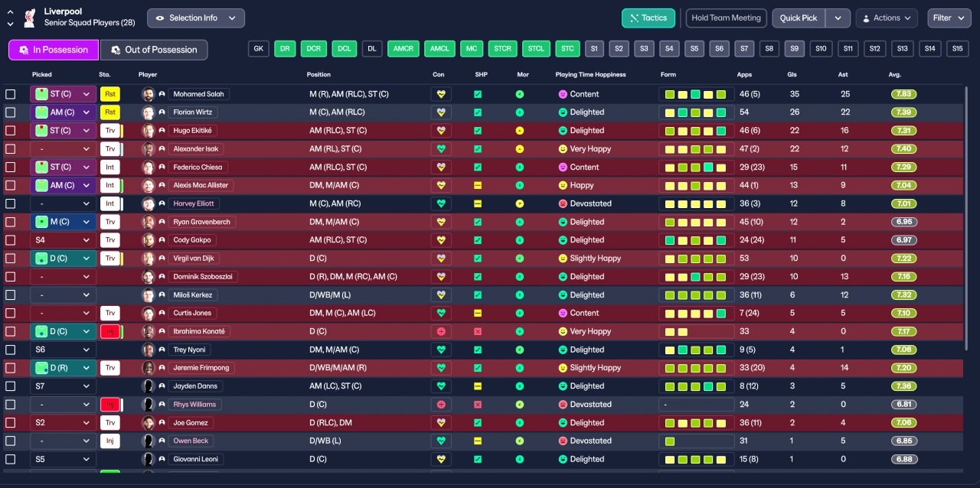
Task: Click the red injury condition icon for Rhys Williams
Action: click(441, 405)
